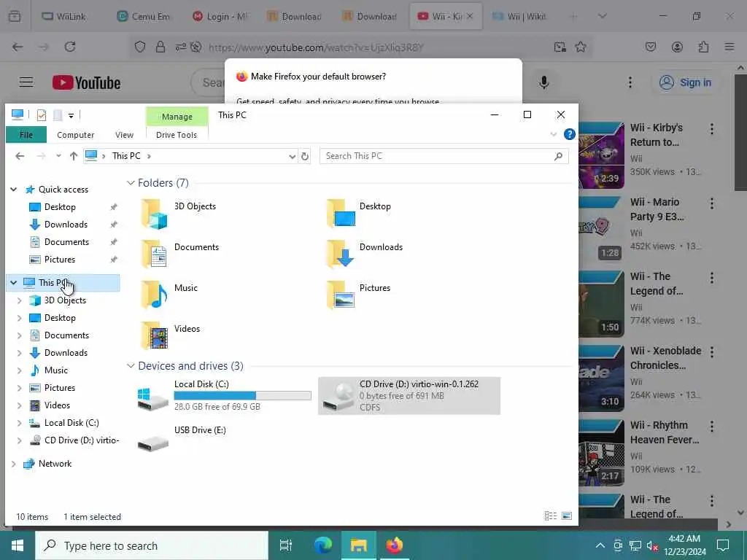Refresh the This PC address bar
Screen dimensions: 747x560
pos(305,156)
